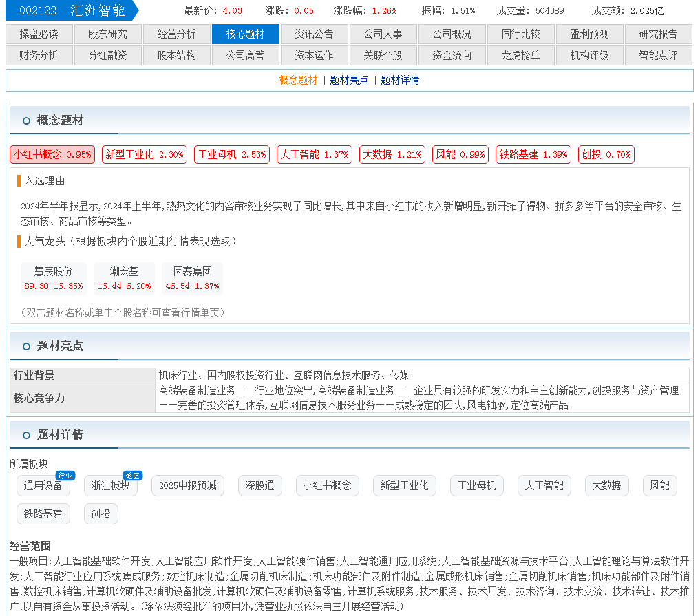The height and width of the screenshot is (616, 700).
Task: Click 工业母机 tag under 所属板块
Action: coord(477,486)
